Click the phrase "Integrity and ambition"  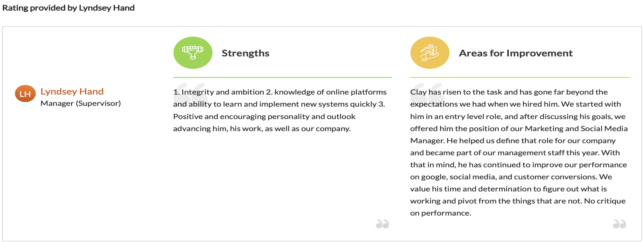tap(223, 92)
